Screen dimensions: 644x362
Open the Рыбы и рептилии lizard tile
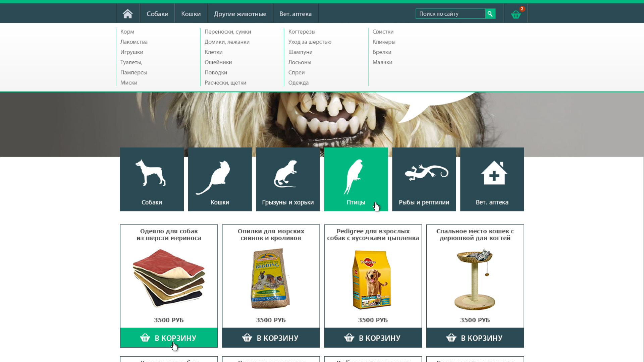424,179
